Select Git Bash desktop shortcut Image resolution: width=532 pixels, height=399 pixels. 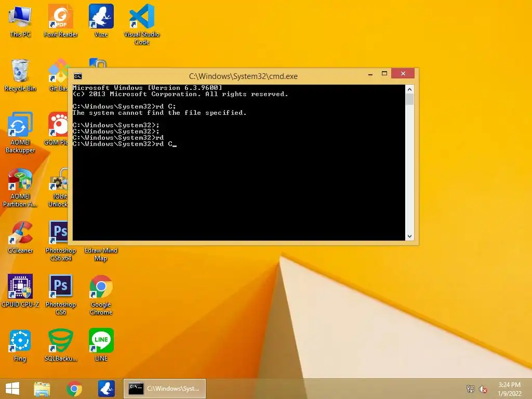58,75
